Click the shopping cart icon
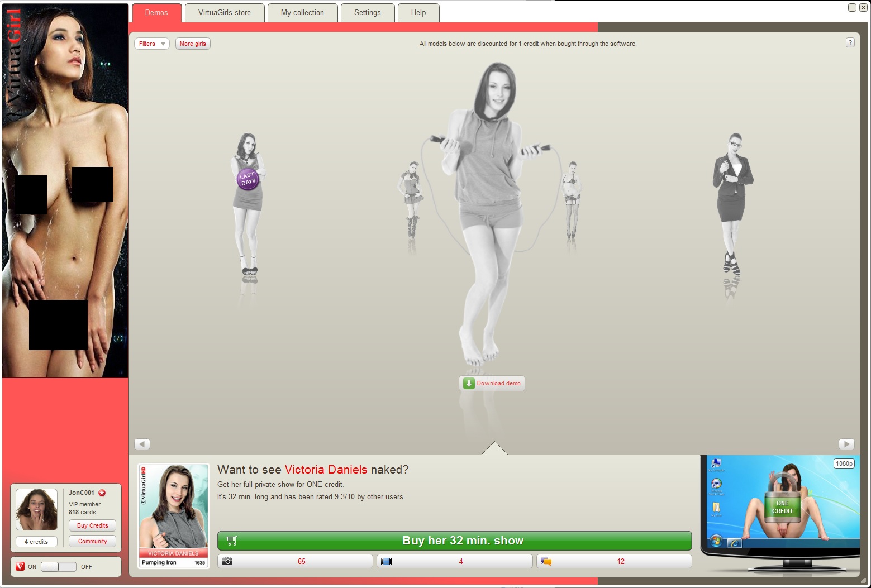The height and width of the screenshot is (588, 871). [232, 541]
